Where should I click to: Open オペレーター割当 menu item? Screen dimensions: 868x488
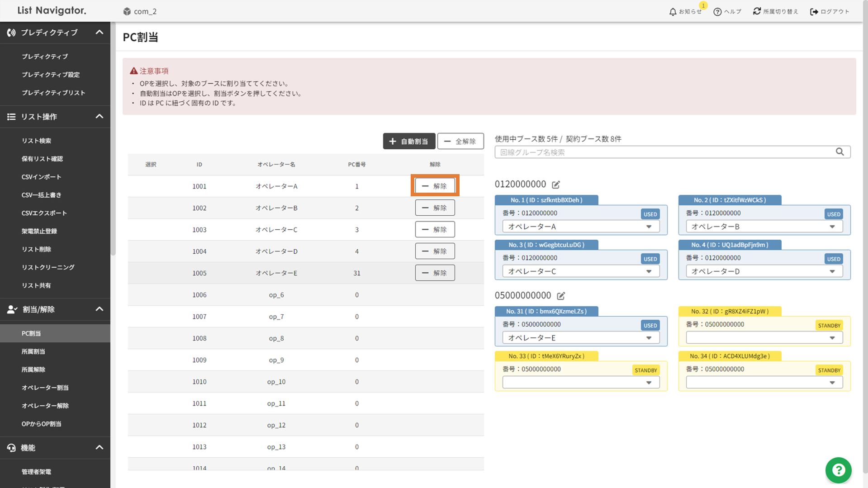click(45, 388)
